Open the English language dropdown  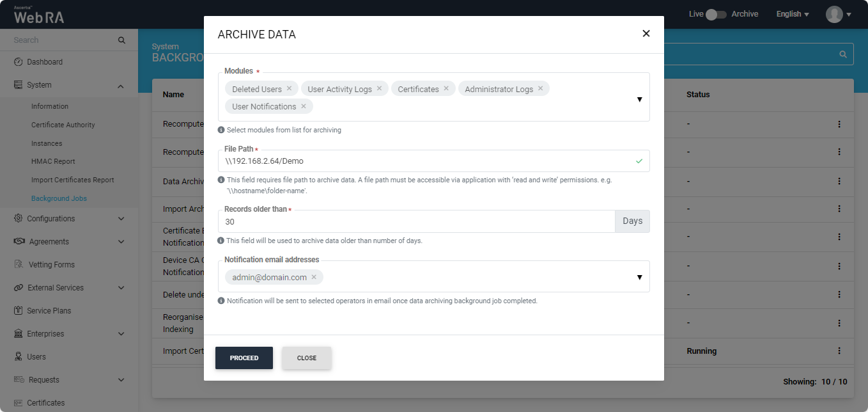tap(792, 14)
